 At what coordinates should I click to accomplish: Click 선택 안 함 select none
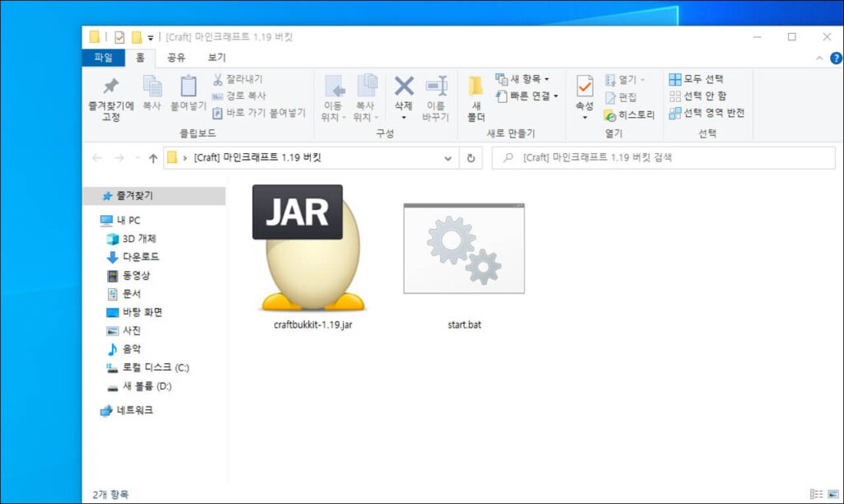tap(697, 96)
